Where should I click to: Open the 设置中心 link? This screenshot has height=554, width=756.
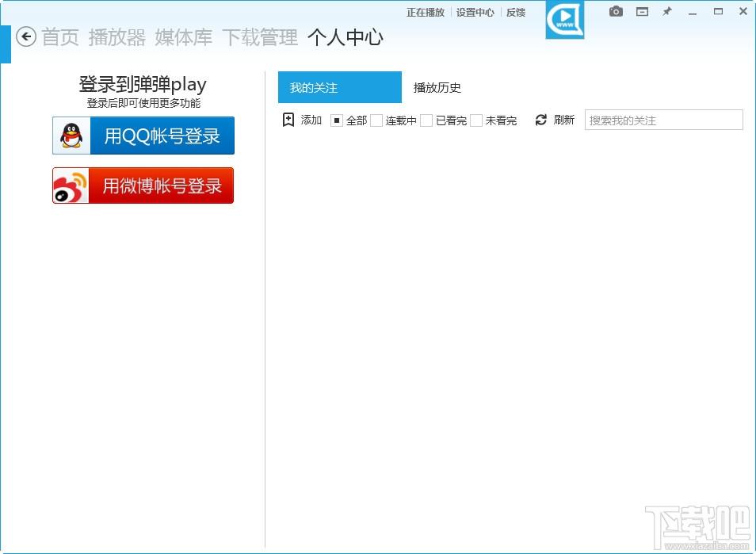[x=475, y=13]
